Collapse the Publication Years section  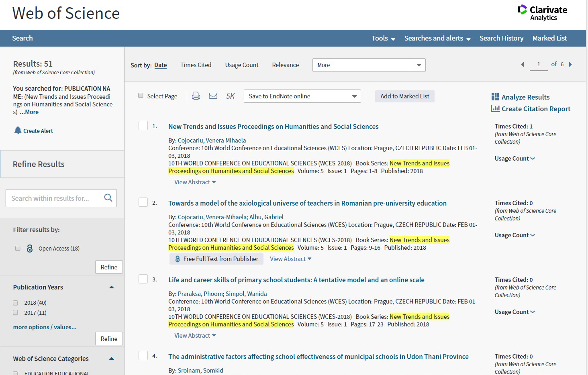112,287
